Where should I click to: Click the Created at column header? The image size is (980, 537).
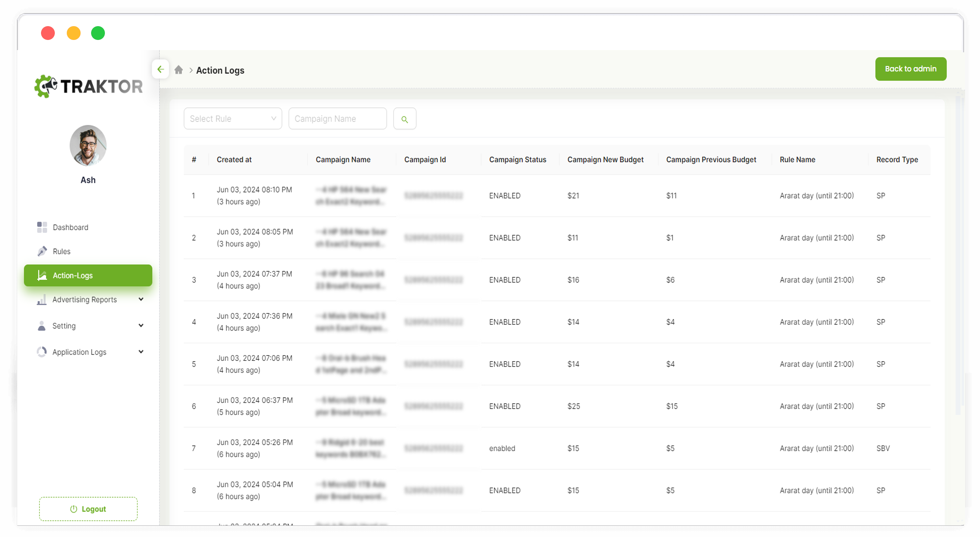point(234,159)
